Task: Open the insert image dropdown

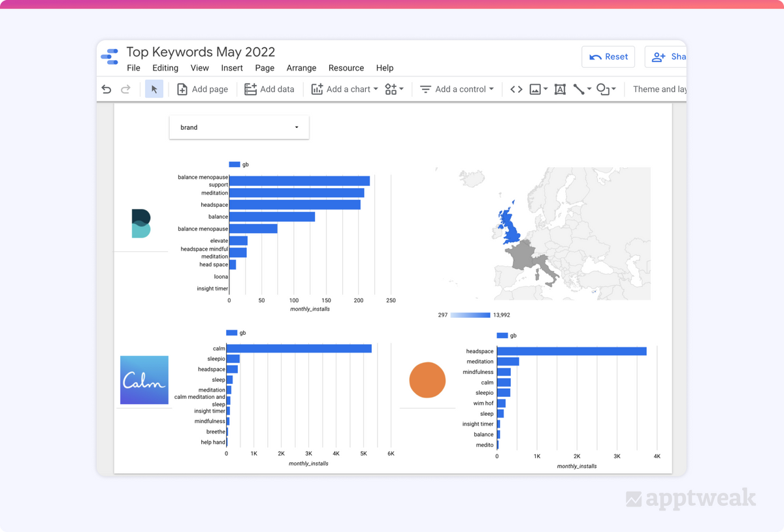Action: [x=538, y=89]
